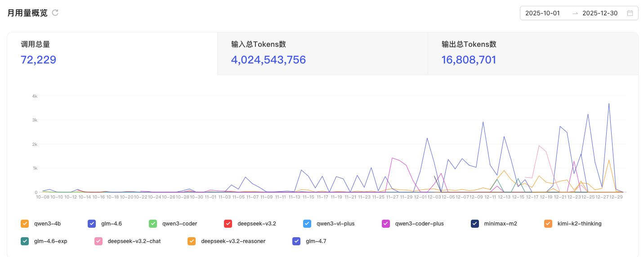The width and height of the screenshot is (644, 257).
Task: Uncheck qwen3-coder-plus in the legend
Action: pos(386,223)
